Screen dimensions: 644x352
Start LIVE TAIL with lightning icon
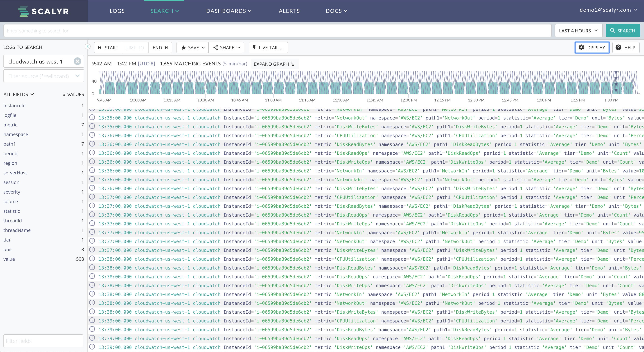pyautogui.click(x=268, y=48)
